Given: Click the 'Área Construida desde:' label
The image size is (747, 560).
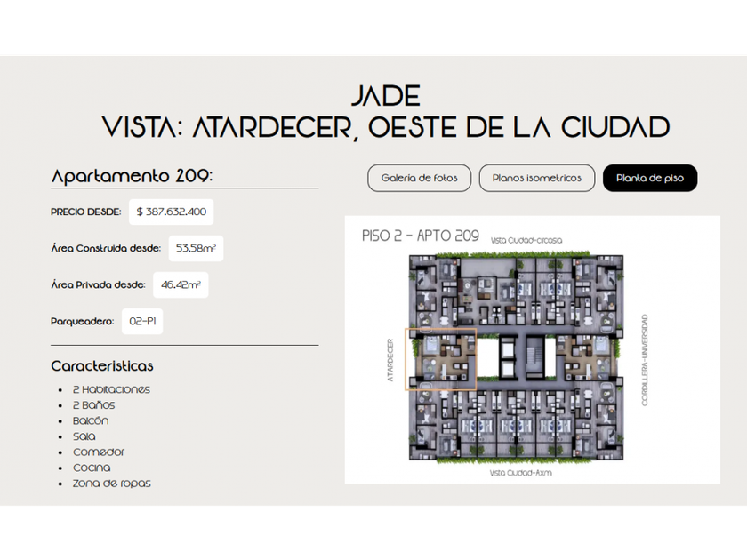Looking at the screenshot, I should pos(106,248).
